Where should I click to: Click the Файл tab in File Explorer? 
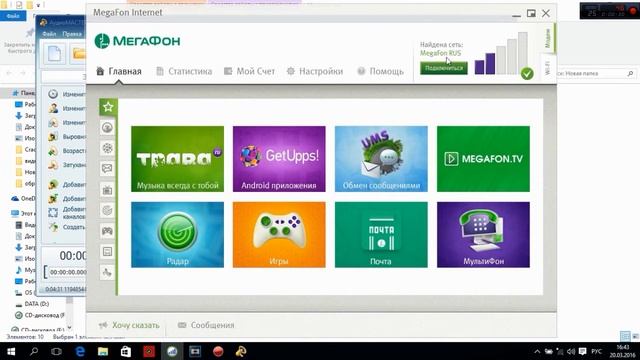(13, 16)
